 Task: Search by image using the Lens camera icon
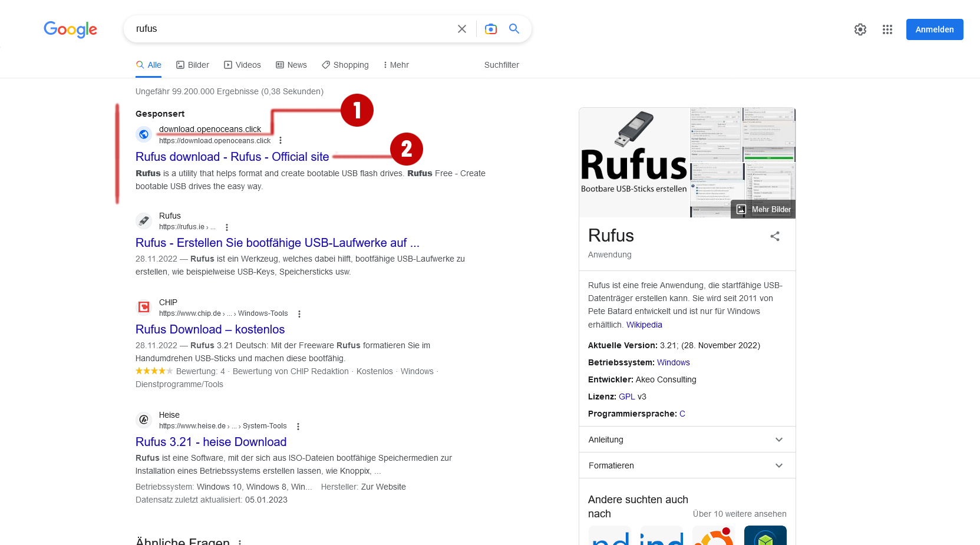coord(491,28)
